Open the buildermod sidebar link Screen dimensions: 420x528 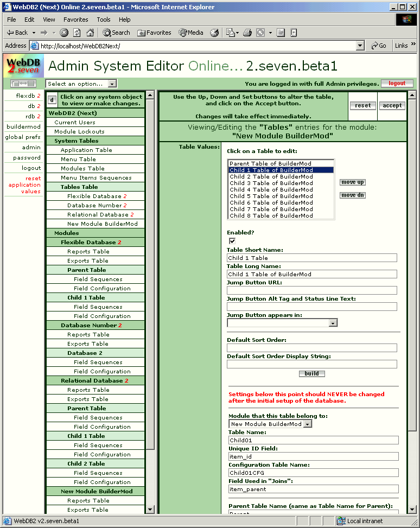[x=23, y=126]
